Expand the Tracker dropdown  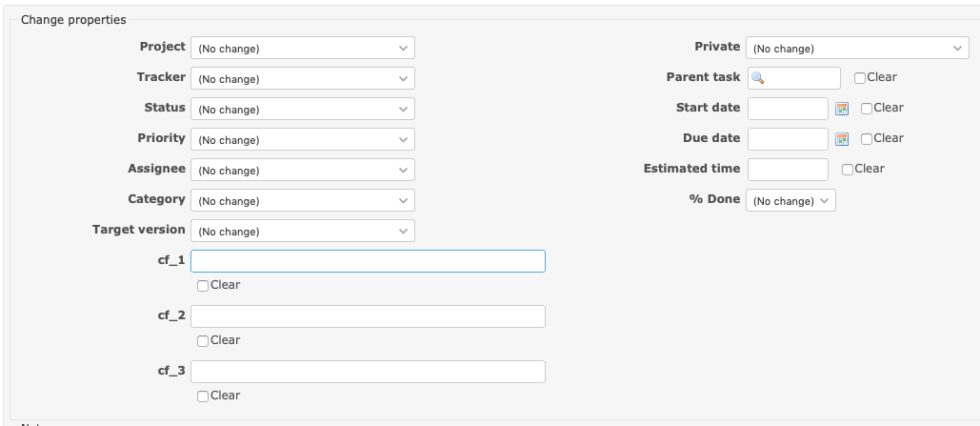click(303, 78)
